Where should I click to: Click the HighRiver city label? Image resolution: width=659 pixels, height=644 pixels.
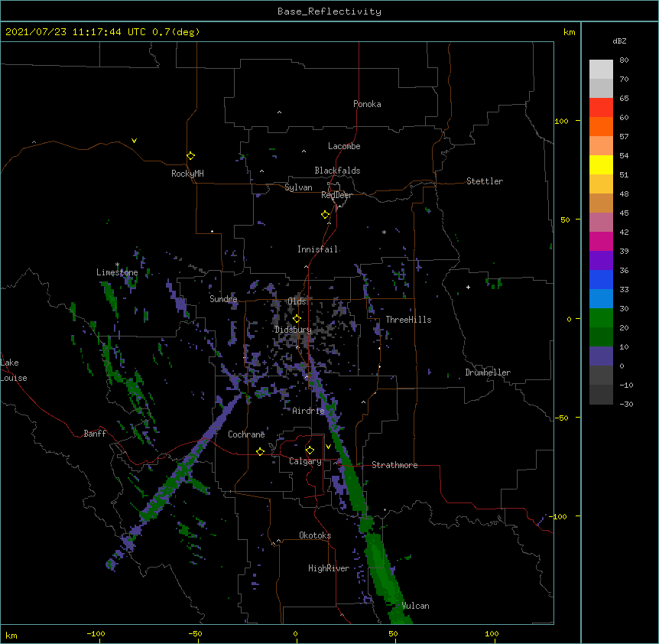(329, 568)
